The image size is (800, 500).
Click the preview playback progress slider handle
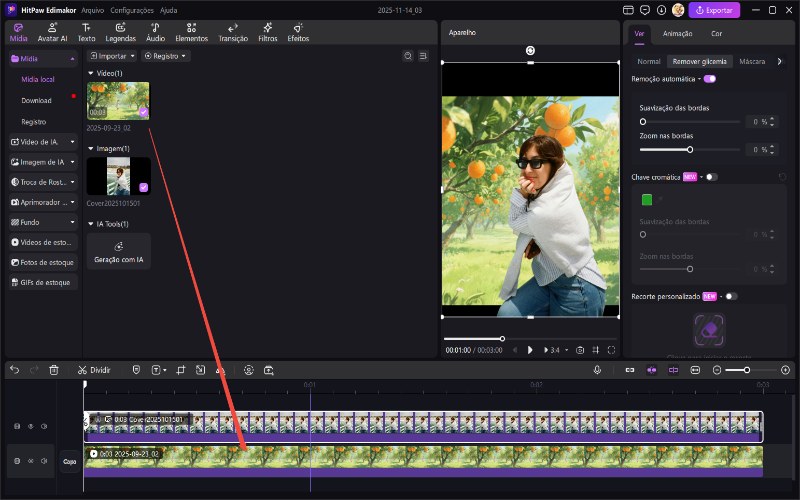click(x=502, y=338)
